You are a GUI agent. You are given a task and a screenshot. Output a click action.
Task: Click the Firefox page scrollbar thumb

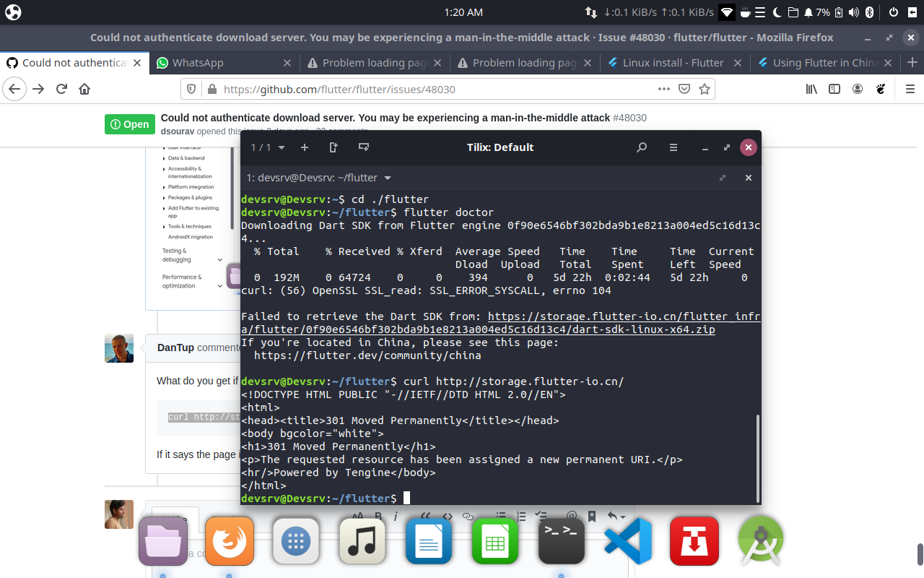point(920,555)
